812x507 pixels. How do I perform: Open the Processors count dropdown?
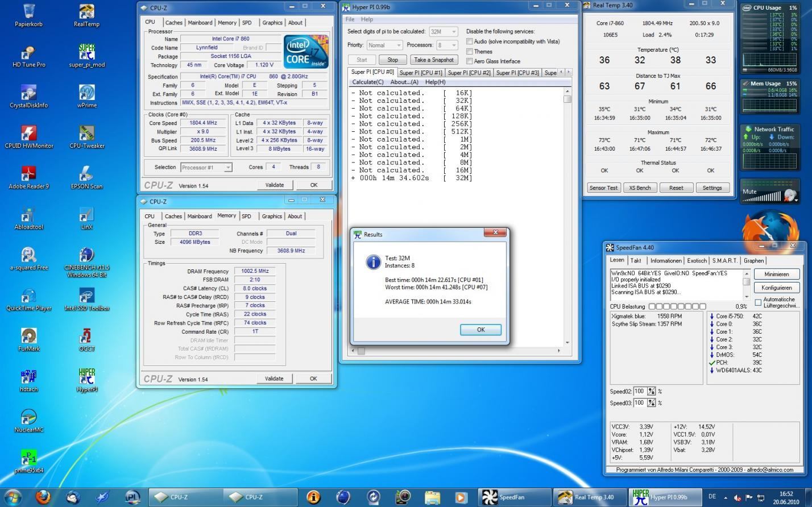point(447,45)
